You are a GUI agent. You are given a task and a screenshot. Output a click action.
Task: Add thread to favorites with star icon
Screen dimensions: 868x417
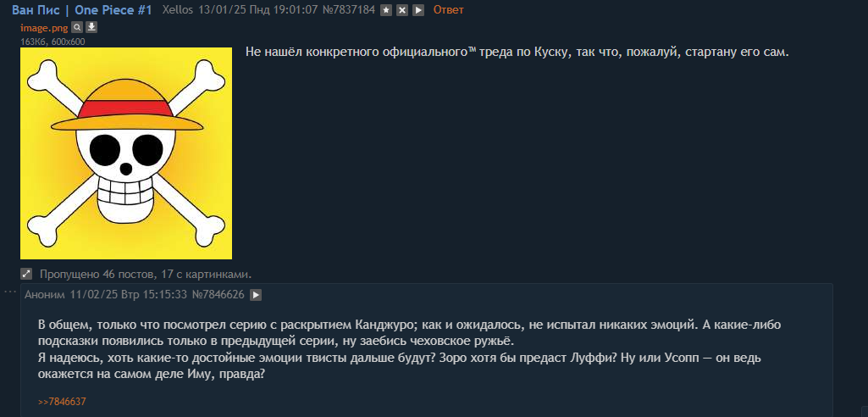[386, 10]
